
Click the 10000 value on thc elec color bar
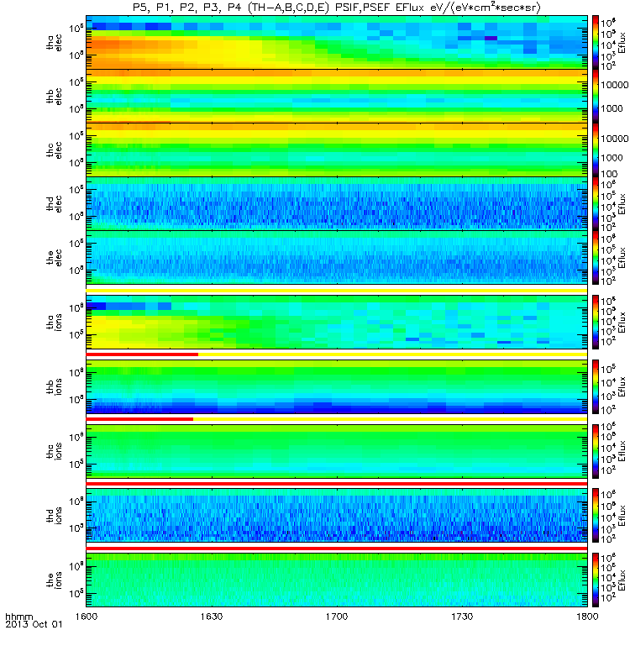(x=615, y=139)
